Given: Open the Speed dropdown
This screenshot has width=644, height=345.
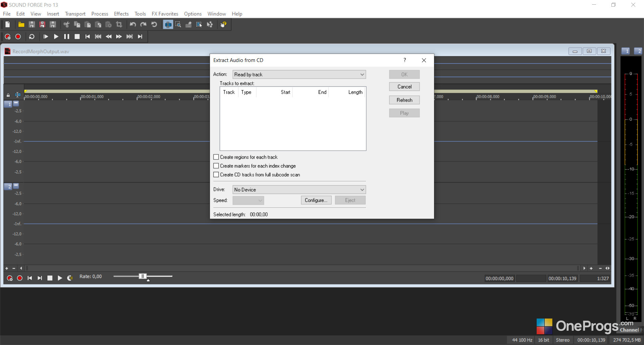Looking at the screenshot, I should (x=248, y=200).
